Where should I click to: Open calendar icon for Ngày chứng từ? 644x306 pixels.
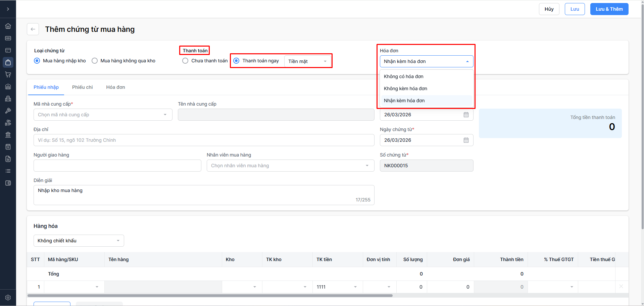(466, 140)
